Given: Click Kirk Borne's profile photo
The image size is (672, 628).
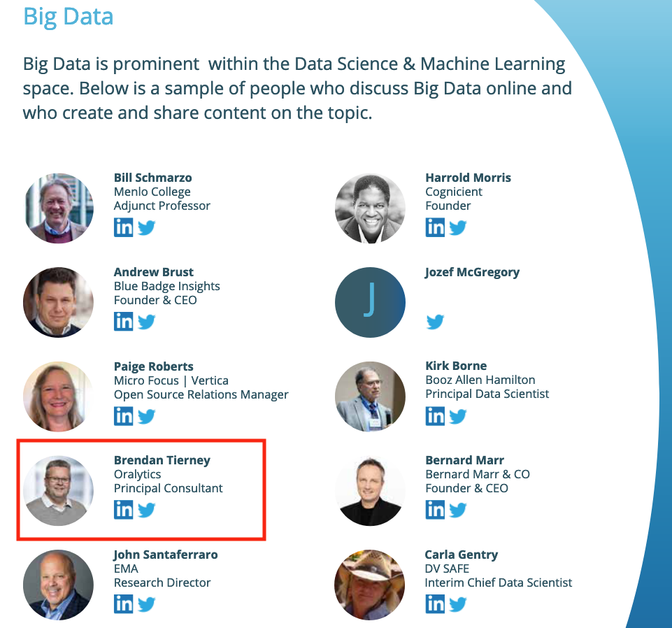Looking at the screenshot, I should pos(370,397).
